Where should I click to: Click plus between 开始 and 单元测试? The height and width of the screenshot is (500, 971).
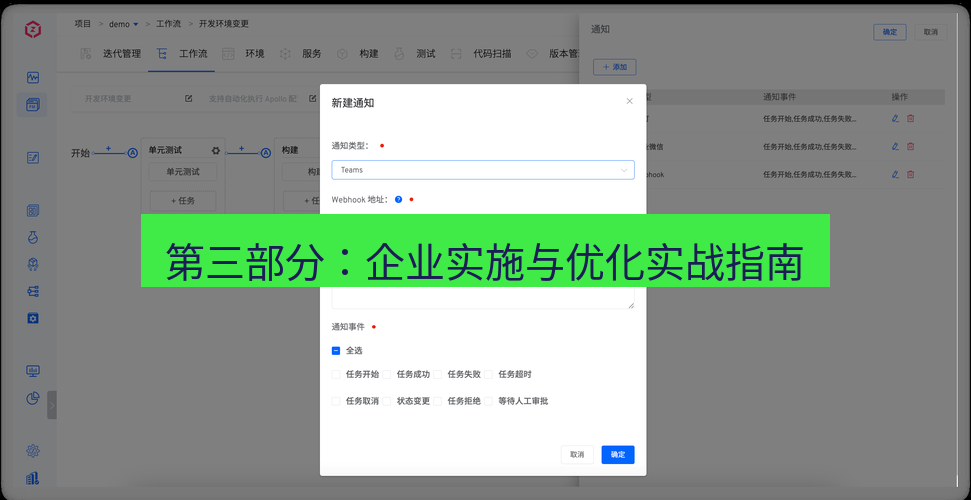point(108,149)
